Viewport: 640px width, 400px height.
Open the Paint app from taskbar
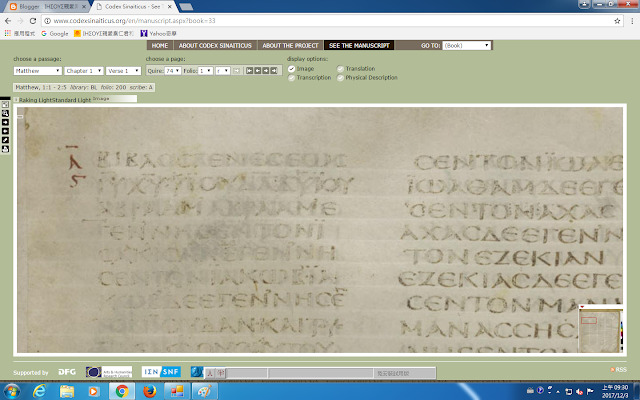204,391
